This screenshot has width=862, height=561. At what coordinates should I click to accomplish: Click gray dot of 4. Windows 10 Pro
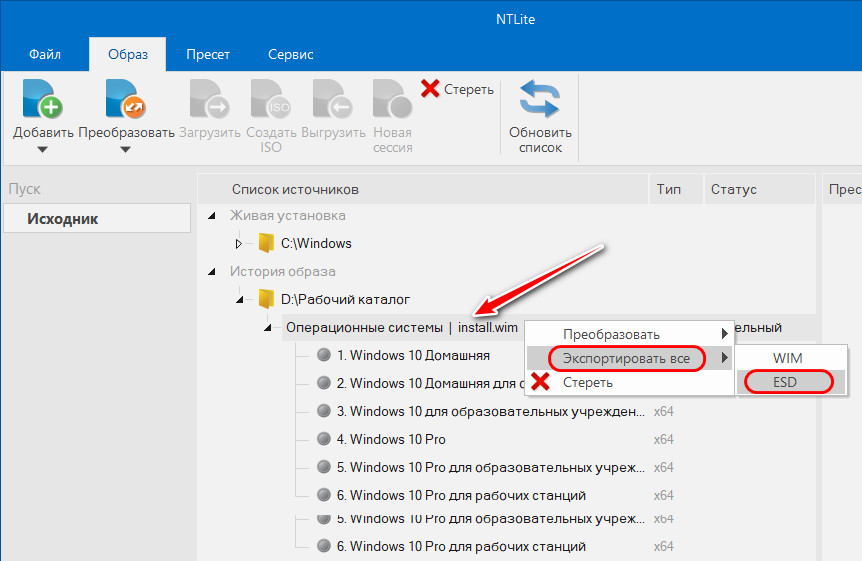pyautogui.click(x=324, y=438)
